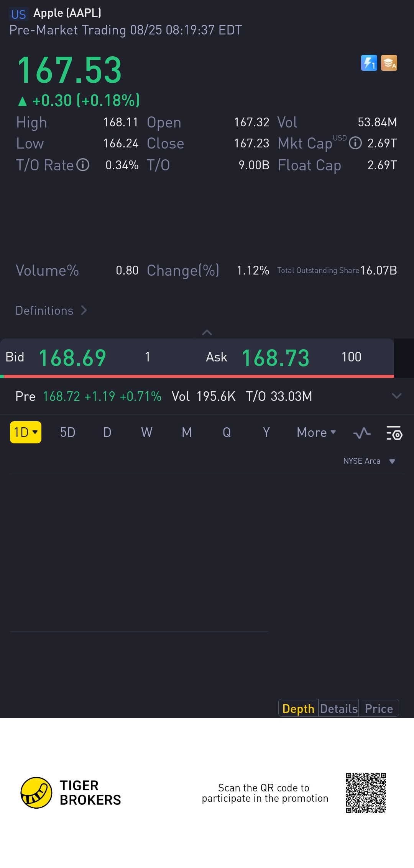Select the Depth view toggle

tap(298, 709)
